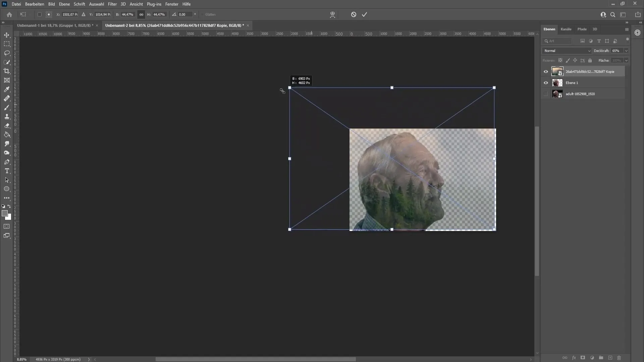Reset default foreground and background colors

(x=3, y=206)
